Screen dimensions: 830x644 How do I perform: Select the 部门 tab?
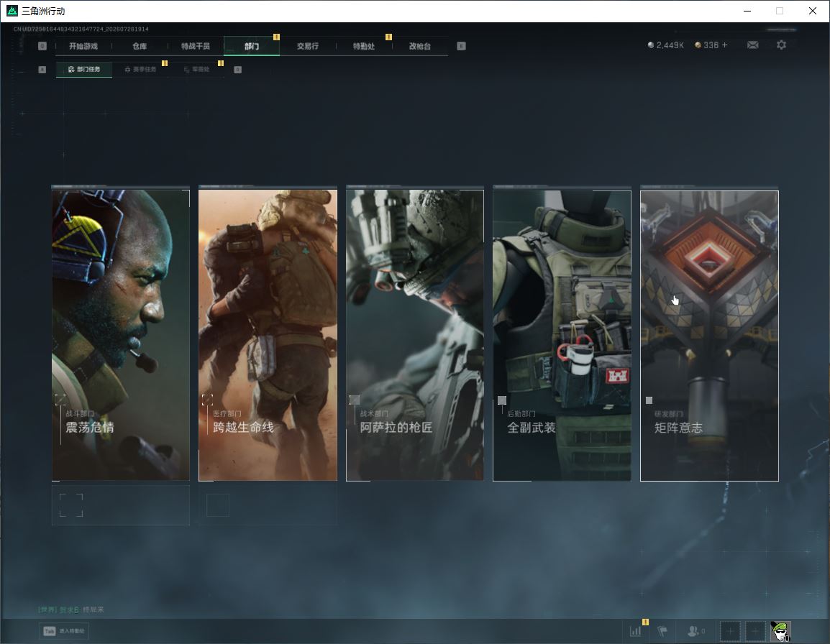point(252,46)
